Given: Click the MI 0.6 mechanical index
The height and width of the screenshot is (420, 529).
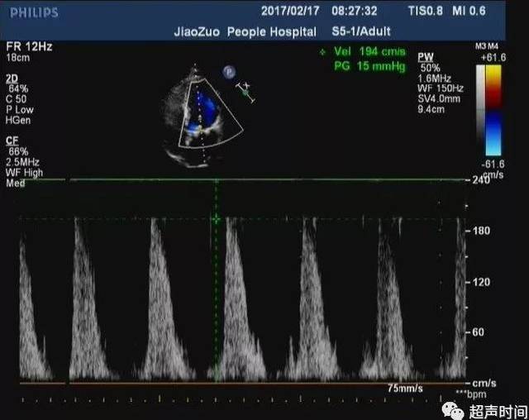Looking at the screenshot, I should click(469, 11).
